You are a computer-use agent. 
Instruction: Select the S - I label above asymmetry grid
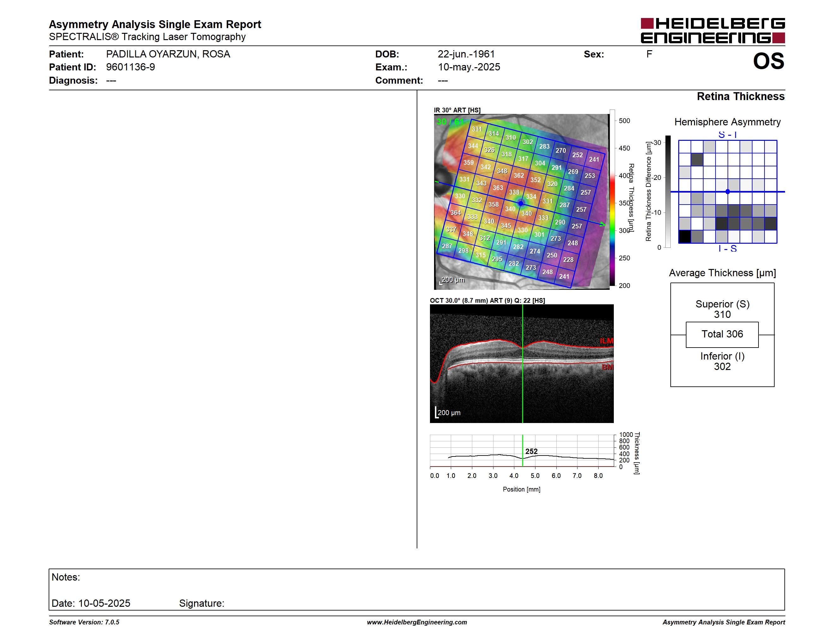(728, 135)
